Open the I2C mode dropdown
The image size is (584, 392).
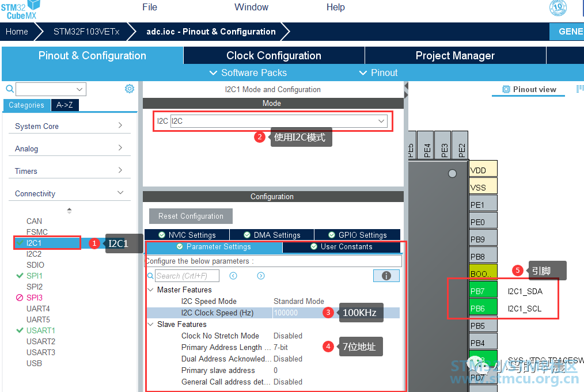(279, 121)
